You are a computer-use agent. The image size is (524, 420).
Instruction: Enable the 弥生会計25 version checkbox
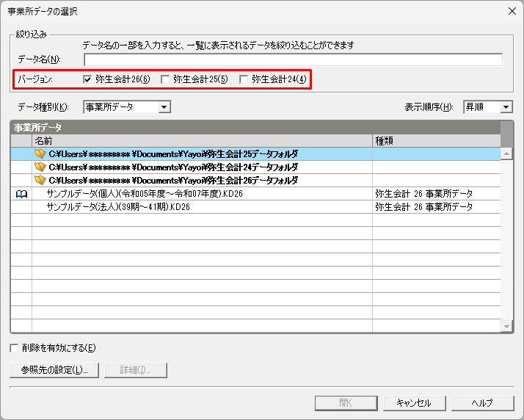[166, 79]
